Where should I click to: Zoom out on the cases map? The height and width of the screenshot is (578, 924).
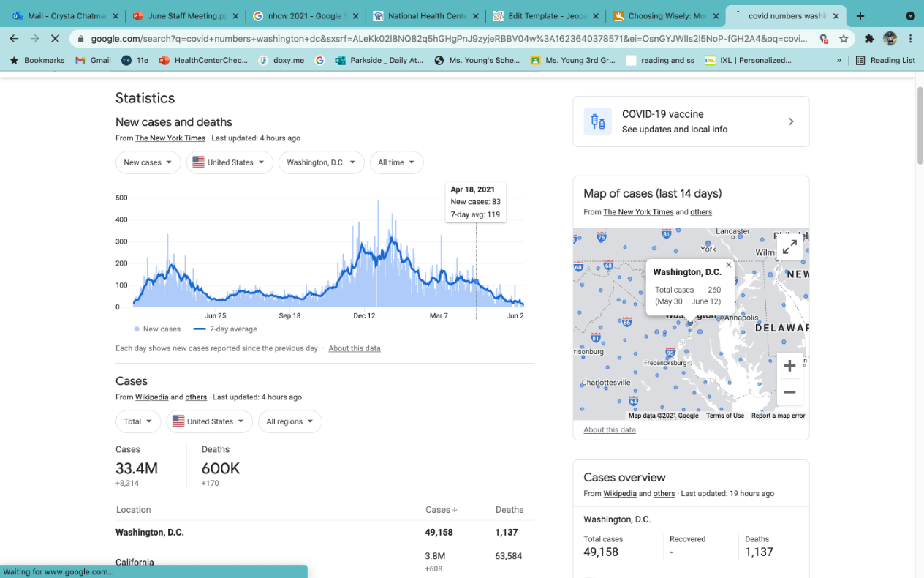click(x=789, y=392)
